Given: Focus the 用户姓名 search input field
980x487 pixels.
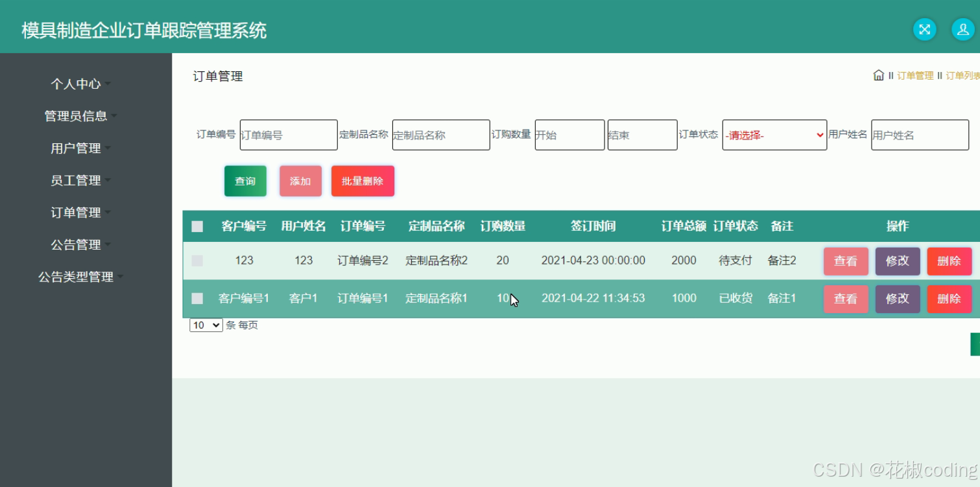Looking at the screenshot, I should pyautogui.click(x=920, y=135).
